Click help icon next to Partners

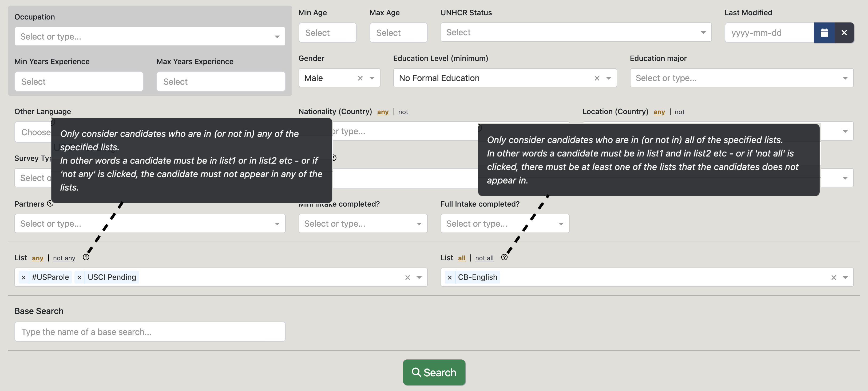[x=50, y=203]
